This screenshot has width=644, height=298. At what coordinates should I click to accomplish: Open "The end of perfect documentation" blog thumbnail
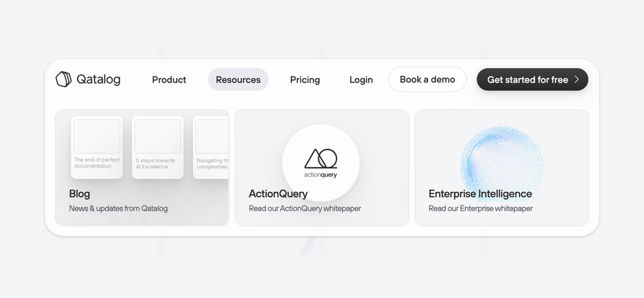click(x=97, y=147)
